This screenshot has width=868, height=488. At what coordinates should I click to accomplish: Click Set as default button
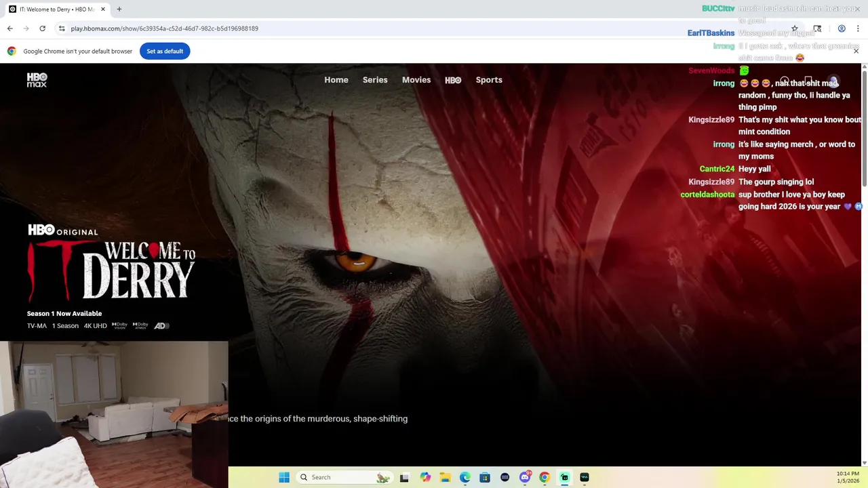point(165,52)
